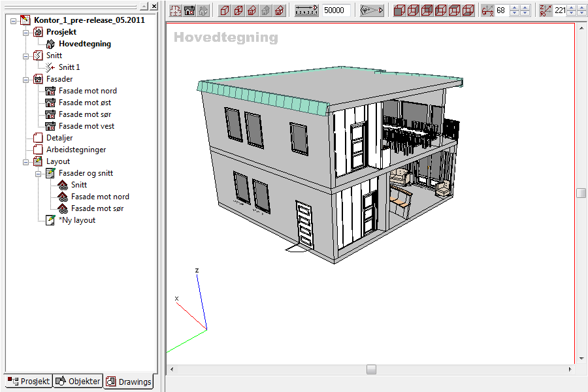
Task: Pin the drawings panel with the pin button
Action: pyautogui.click(x=144, y=7)
